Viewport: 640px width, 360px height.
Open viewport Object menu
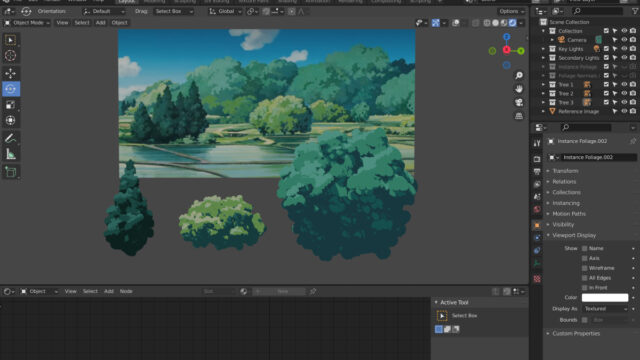(x=119, y=23)
